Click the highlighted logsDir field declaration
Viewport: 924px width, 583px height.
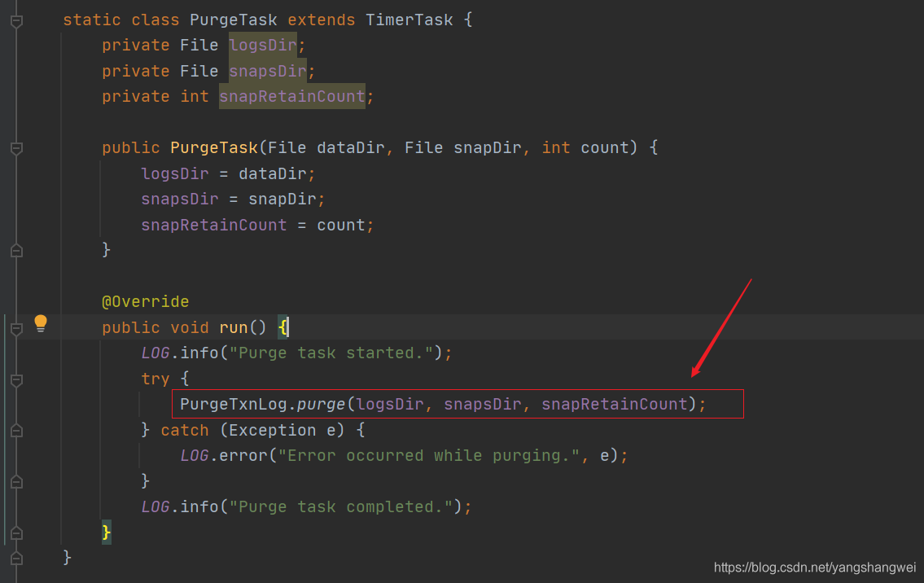click(262, 45)
